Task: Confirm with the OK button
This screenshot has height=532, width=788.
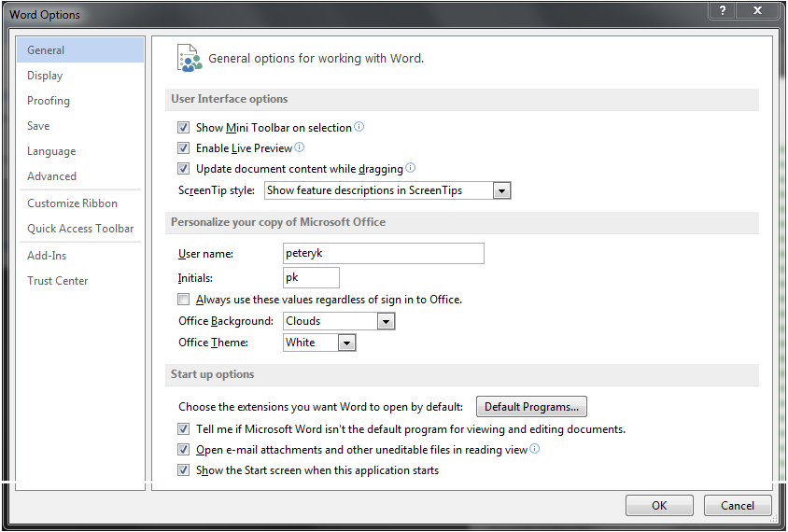Action: click(x=659, y=505)
